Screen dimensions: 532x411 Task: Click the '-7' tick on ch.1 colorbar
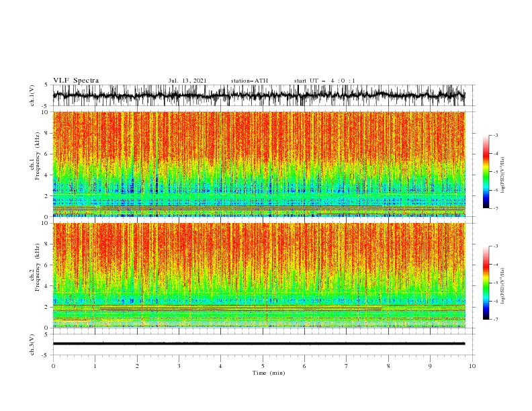click(495, 208)
